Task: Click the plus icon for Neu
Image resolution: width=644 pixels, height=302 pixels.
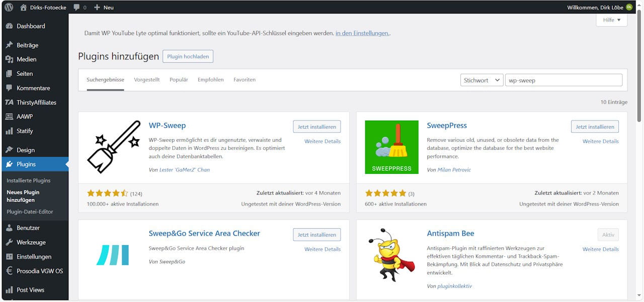Action: (97, 8)
